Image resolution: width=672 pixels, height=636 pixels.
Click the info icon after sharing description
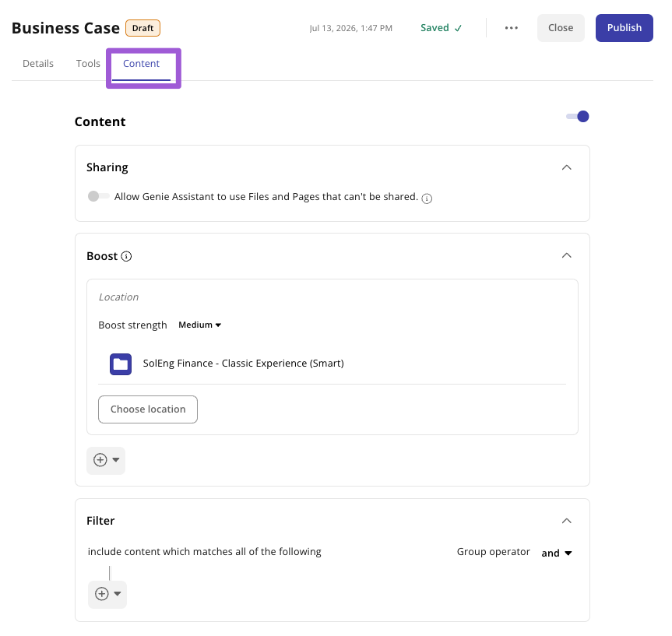click(x=427, y=199)
